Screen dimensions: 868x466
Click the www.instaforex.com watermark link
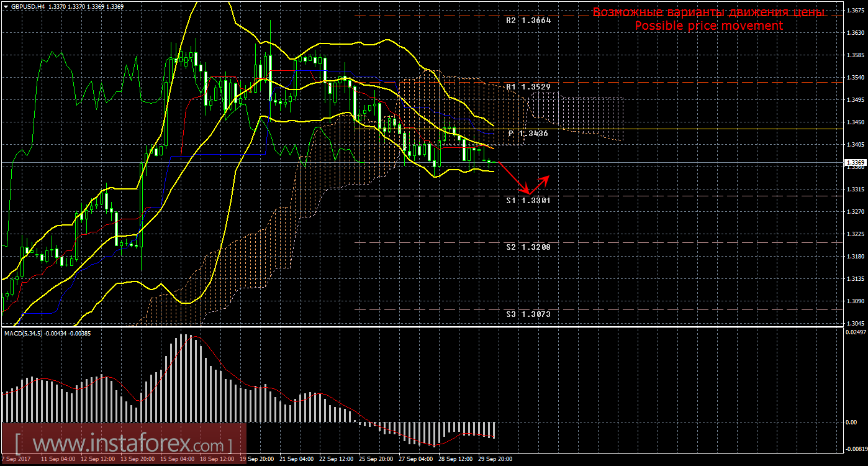point(124,445)
